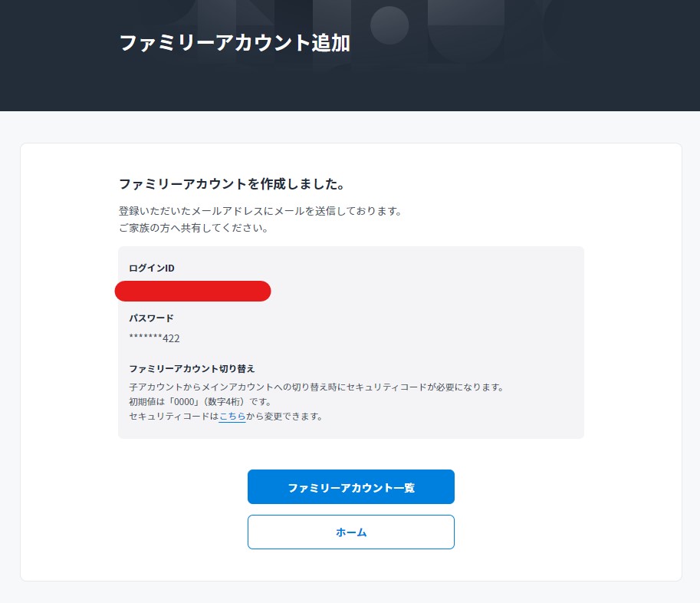
Task: Select the ファミリーアカウント追加 page title
Action: 235,43
